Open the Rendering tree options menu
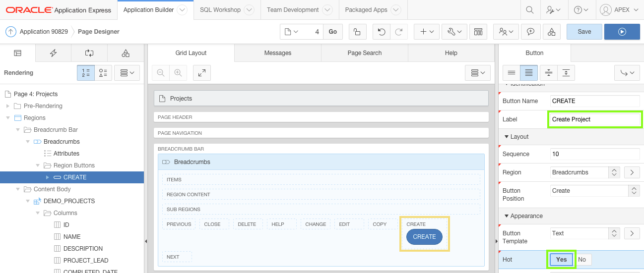The width and height of the screenshot is (644, 273). click(128, 73)
